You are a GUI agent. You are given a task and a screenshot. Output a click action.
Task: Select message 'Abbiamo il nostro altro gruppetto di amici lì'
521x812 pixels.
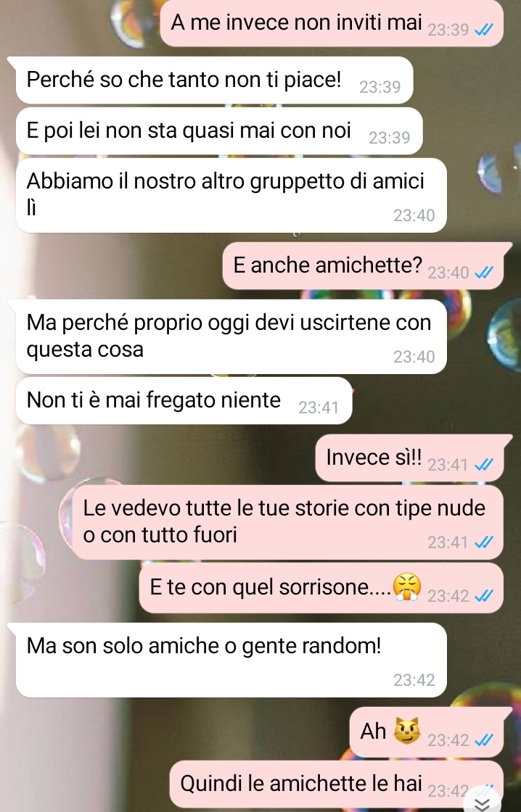[231, 195]
